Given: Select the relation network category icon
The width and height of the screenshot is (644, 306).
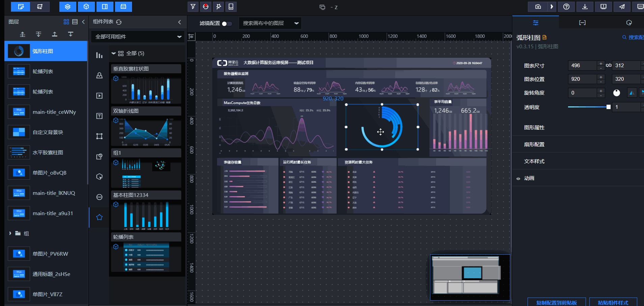Looking at the screenshot, I should (99, 136).
